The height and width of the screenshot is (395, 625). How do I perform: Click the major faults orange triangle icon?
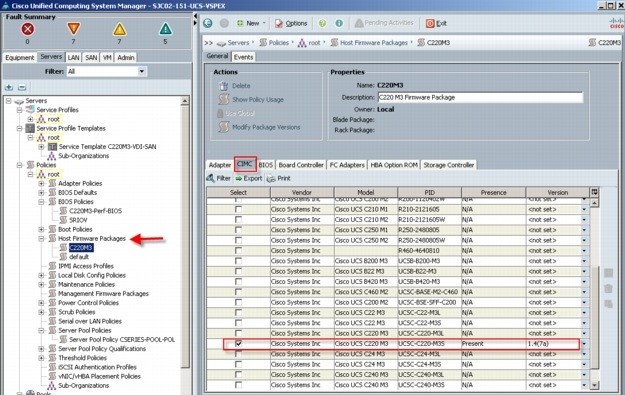[x=73, y=29]
